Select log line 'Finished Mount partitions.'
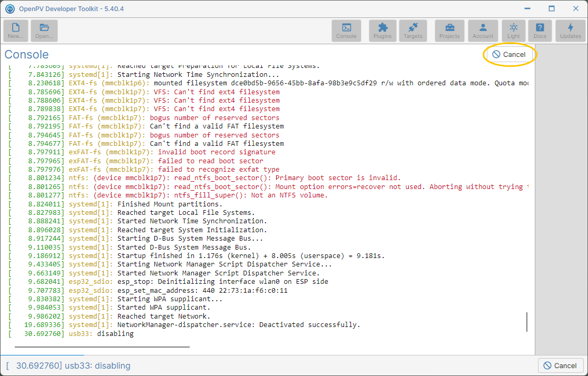The image size is (588, 376). click(x=115, y=204)
